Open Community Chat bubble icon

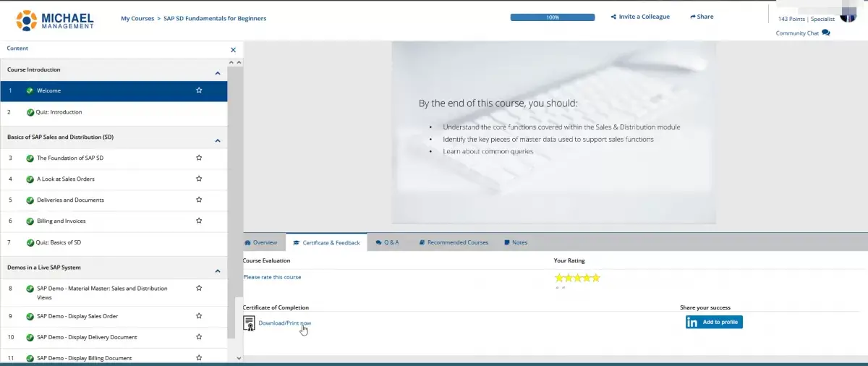pos(826,33)
